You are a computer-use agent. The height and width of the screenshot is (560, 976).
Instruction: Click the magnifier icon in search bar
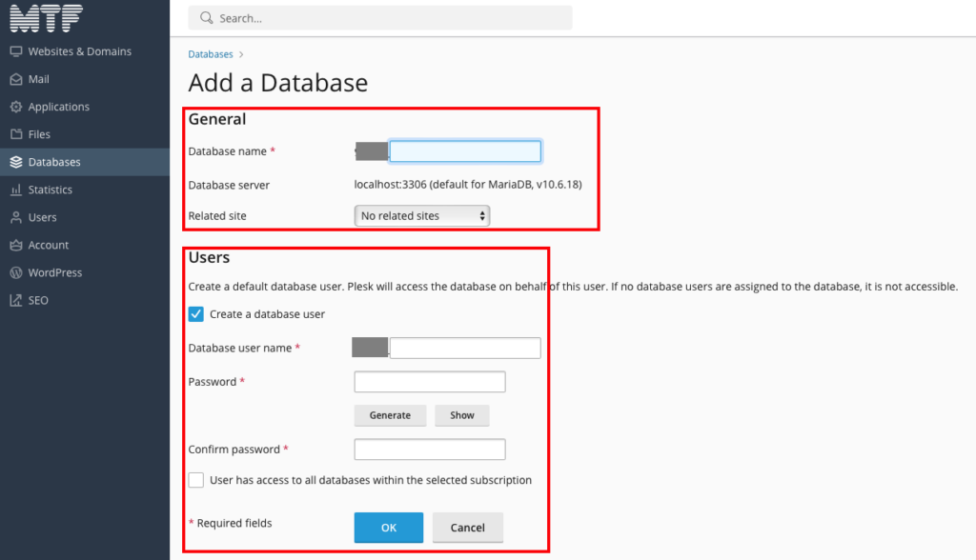pyautogui.click(x=206, y=18)
